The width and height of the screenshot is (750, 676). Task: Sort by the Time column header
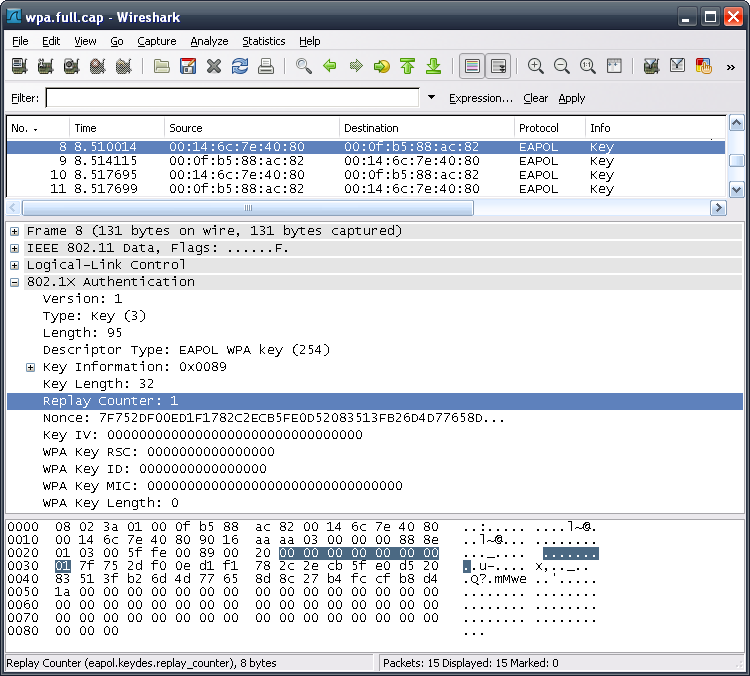coord(117,128)
